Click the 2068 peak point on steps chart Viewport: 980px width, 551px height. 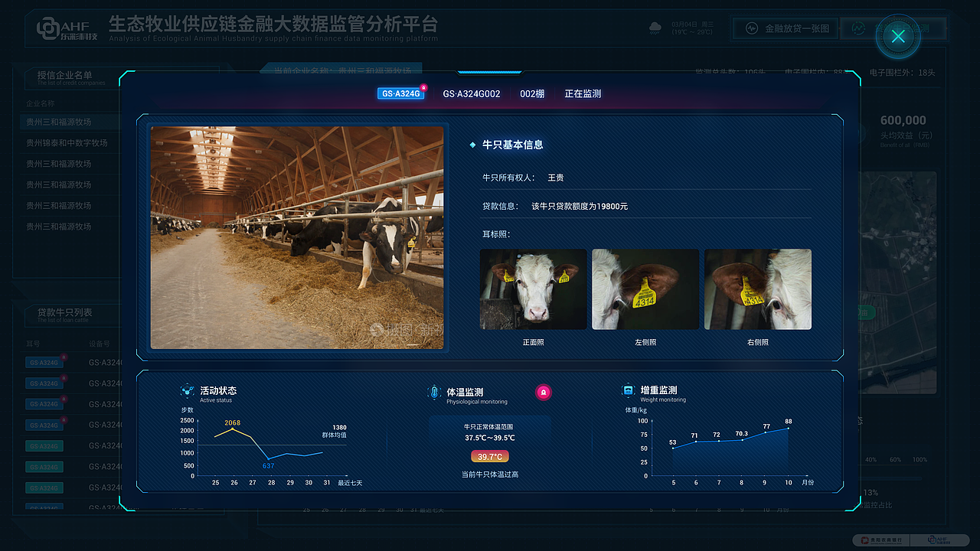pos(233,429)
